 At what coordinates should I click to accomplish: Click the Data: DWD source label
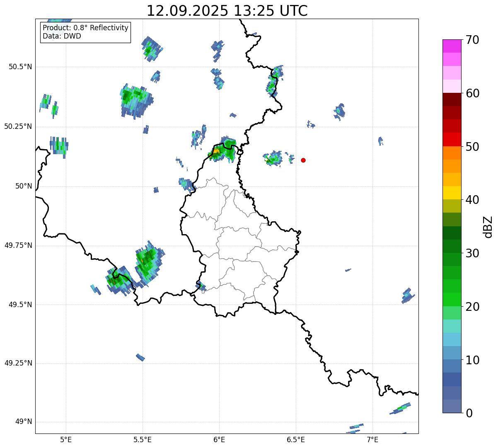pyautogui.click(x=62, y=36)
